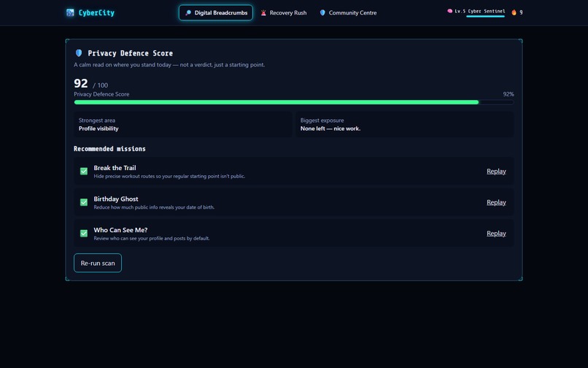Image resolution: width=588 pixels, height=368 pixels.
Task: Click the 'Reduce how much public info' description
Action: (154, 207)
